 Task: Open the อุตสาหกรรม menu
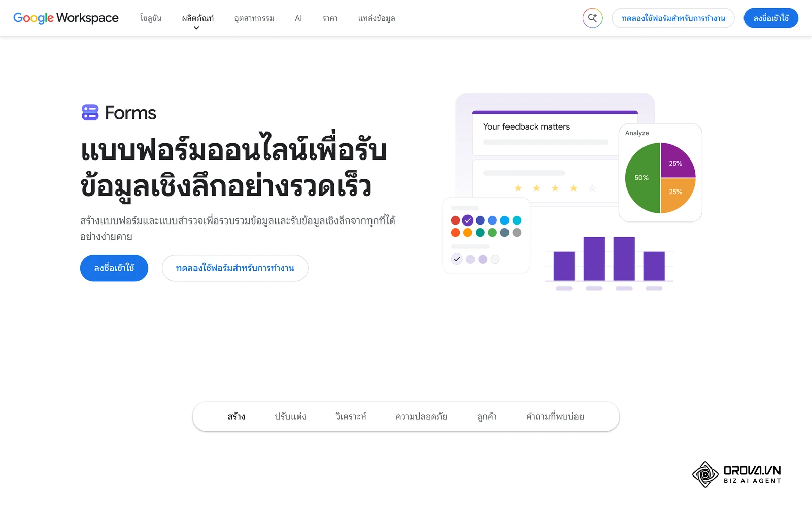(254, 18)
